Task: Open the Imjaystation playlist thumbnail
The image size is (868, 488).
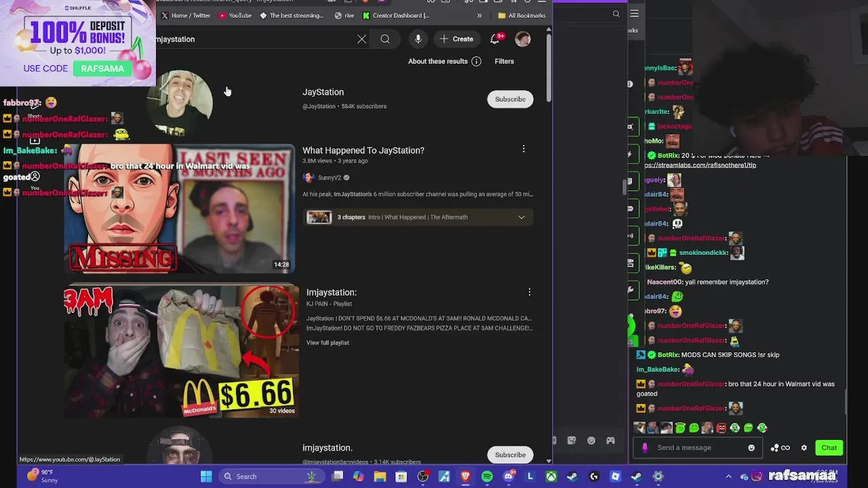Action: pyautogui.click(x=181, y=352)
